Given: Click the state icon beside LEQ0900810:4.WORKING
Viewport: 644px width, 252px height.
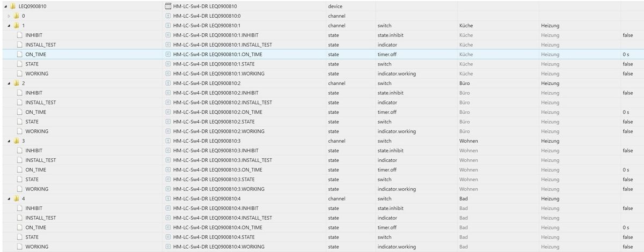Looking at the screenshot, I should pos(169,247).
